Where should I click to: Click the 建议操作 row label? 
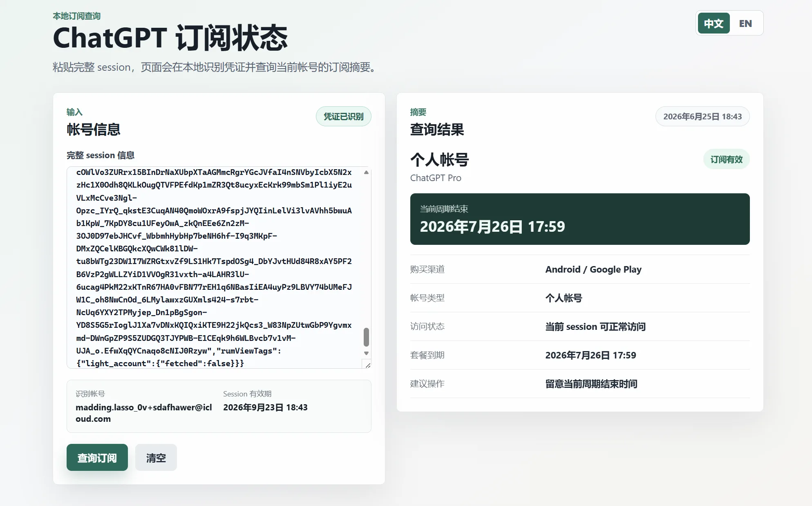click(x=427, y=384)
